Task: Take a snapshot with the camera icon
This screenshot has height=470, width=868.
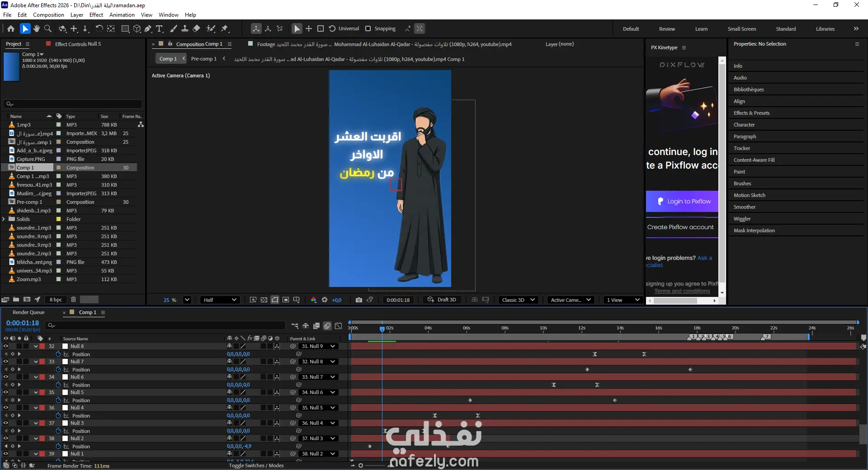Action: (x=359, y=300)
